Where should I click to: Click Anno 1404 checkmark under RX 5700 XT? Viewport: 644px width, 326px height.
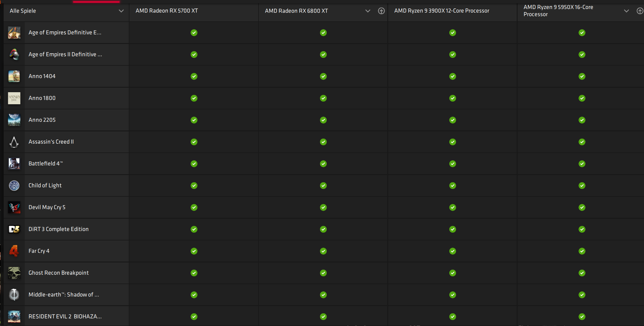(194, 77)
